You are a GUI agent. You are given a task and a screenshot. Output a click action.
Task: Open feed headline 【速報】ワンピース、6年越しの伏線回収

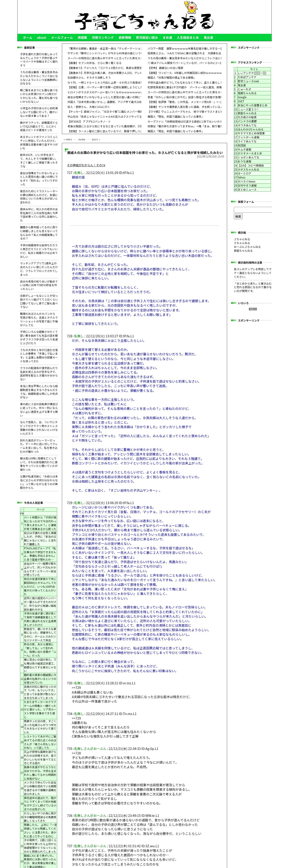(x=184, y=73)
